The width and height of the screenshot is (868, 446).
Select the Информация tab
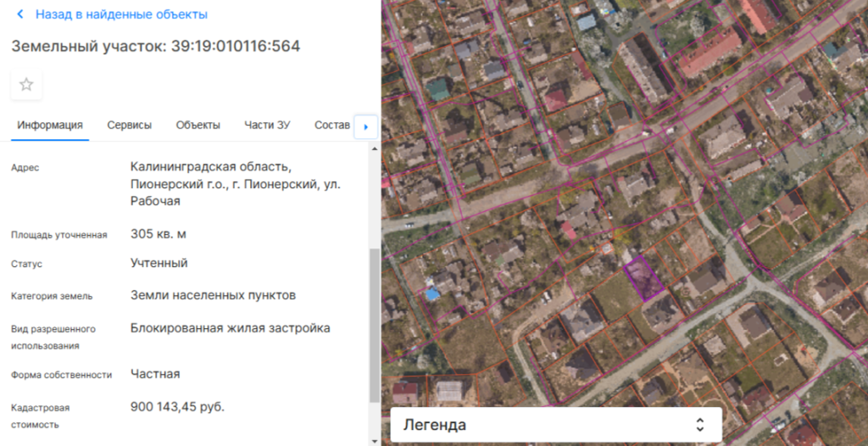[x=50, y=125]
